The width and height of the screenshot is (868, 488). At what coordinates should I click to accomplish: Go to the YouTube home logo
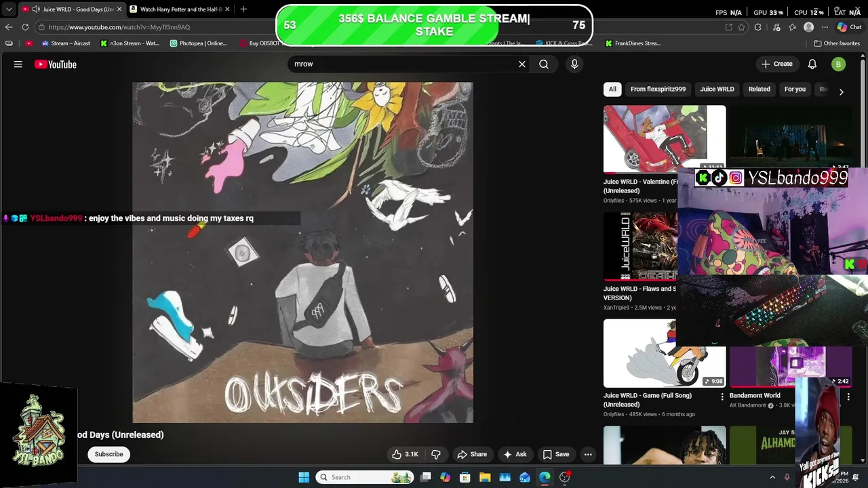pos(56,64)
